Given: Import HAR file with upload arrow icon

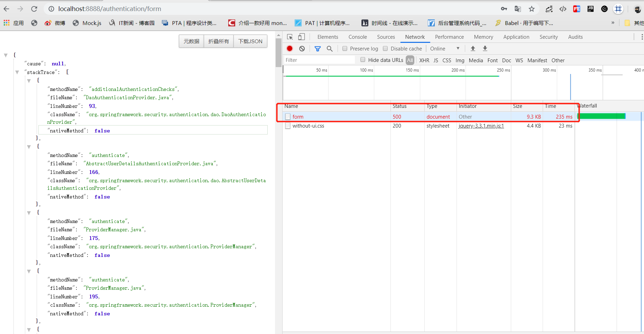Looking at the screenshot, I should [473, 48].
